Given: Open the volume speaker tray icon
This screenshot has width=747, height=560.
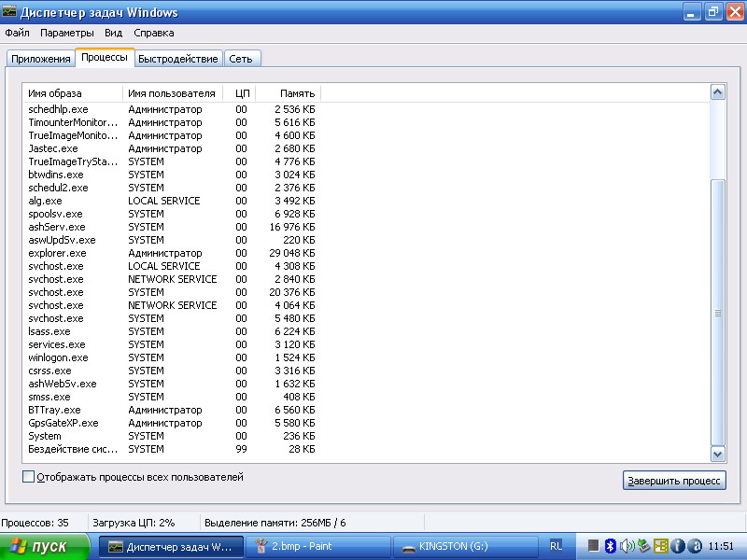Looking at the screenshot, I should click(x=627, y=546).
